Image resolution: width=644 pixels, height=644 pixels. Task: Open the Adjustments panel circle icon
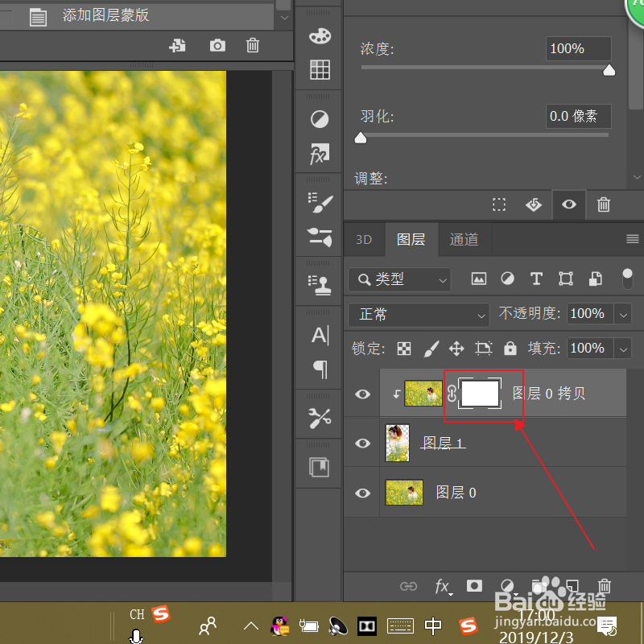pyautogui.click(x=320, y=119)
